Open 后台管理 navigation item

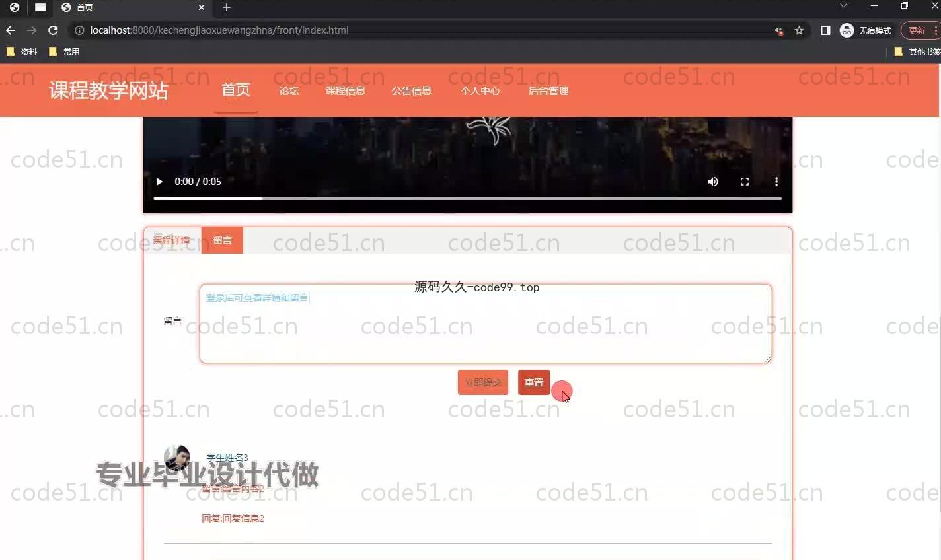pos(548,91)
